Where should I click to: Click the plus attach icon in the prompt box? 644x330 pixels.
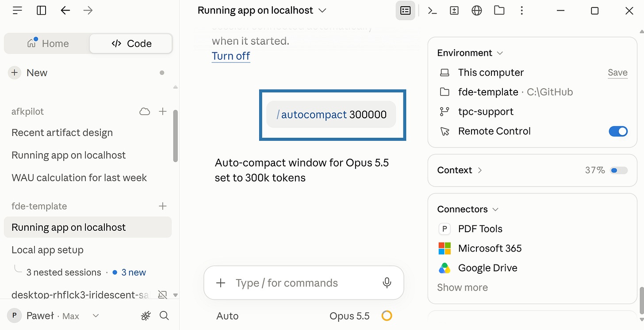point(221,283)
